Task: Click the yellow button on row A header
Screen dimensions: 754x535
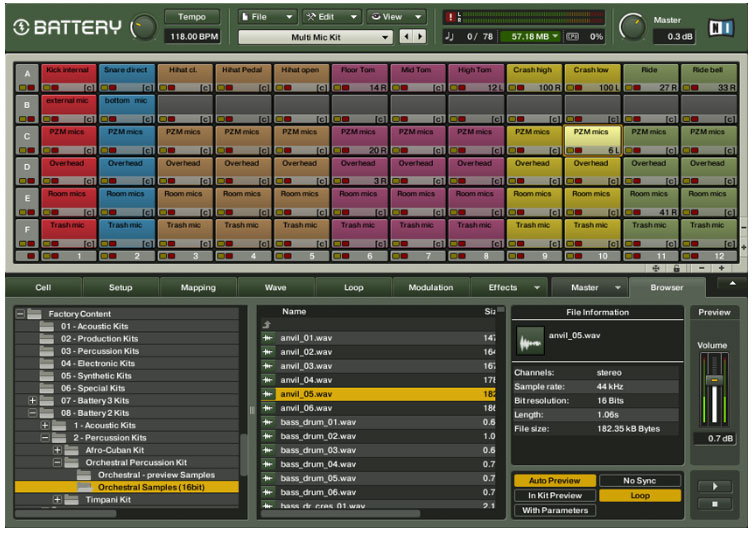Action: [23, 88]
